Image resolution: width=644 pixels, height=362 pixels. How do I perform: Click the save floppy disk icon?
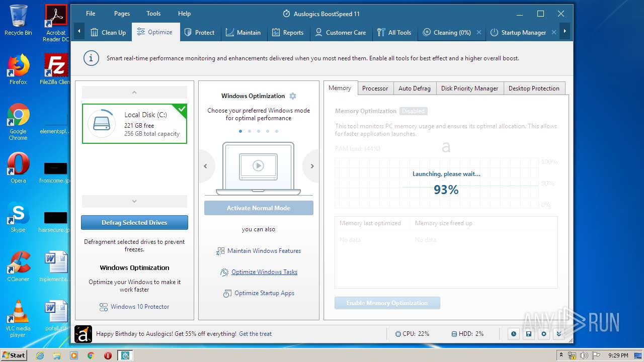[529, 334]
